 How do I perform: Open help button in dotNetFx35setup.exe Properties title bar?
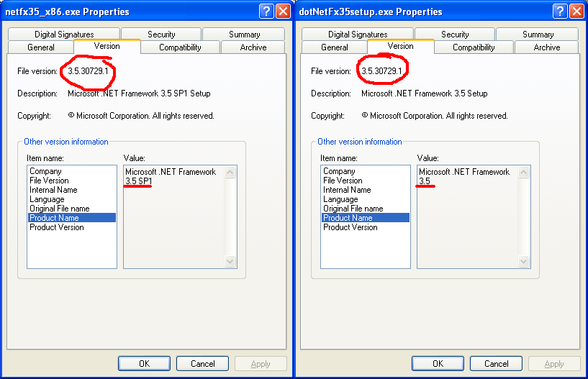(x=560, y=12)
